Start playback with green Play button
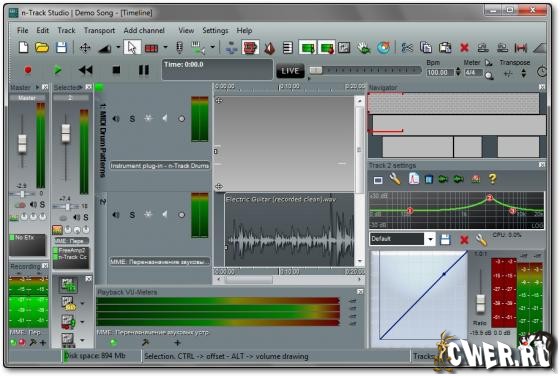560x376 pixels. click(x=57, y=70)
